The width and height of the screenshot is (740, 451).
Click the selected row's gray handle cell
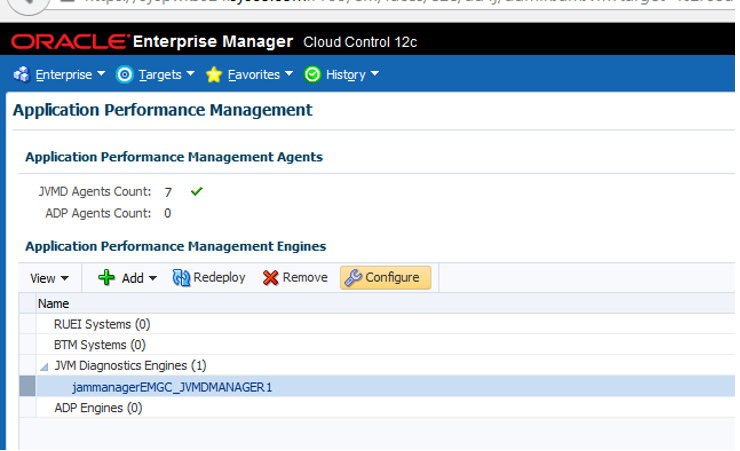tap(27, 386)
